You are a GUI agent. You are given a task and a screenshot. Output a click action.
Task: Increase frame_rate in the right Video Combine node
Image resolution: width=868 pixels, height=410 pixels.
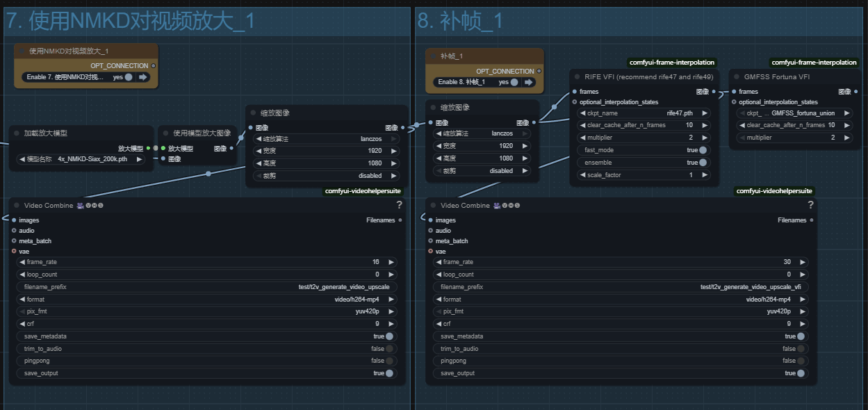tap(803, 263)
